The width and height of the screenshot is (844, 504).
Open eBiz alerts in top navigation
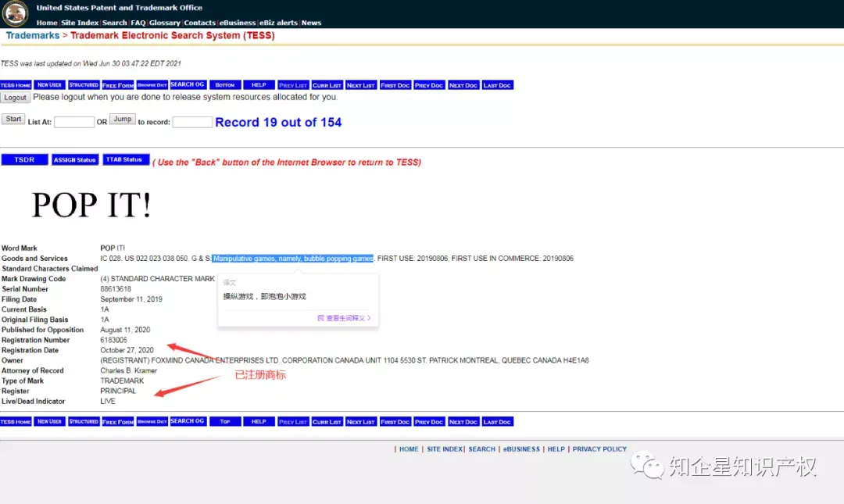point(278,23)
